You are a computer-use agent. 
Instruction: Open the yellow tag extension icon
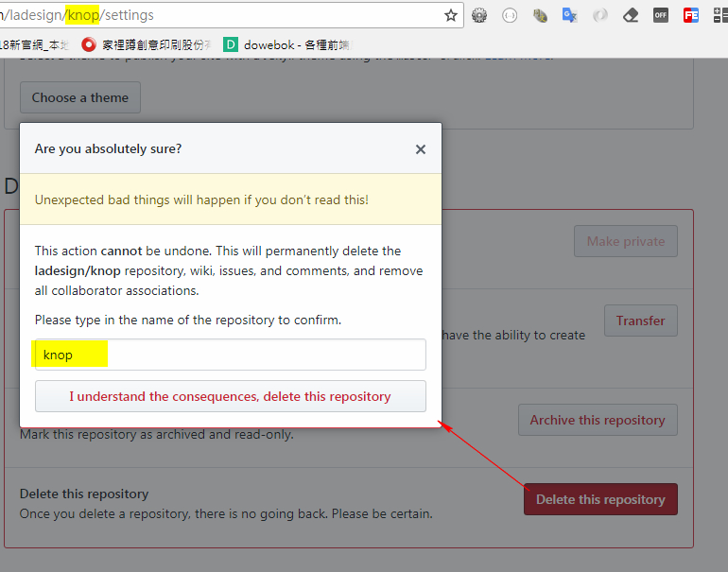tap(540, 16)
